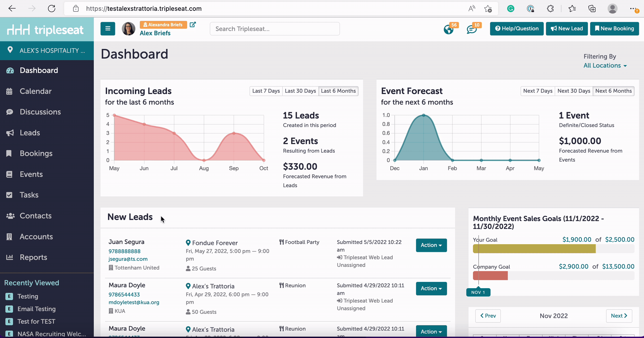Click the New Booking button
This screenshot has width=644, height=338.
(x=614, y=29)
